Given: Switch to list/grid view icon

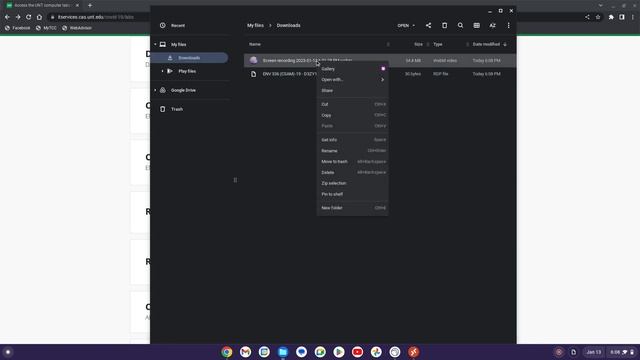Looking at the screenshot, I should [x=476, y=25].
